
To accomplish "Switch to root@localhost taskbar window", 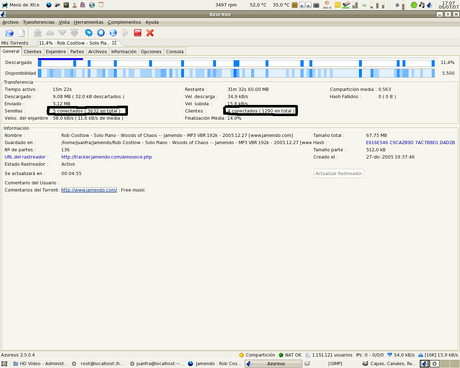I will coord(97,364).
